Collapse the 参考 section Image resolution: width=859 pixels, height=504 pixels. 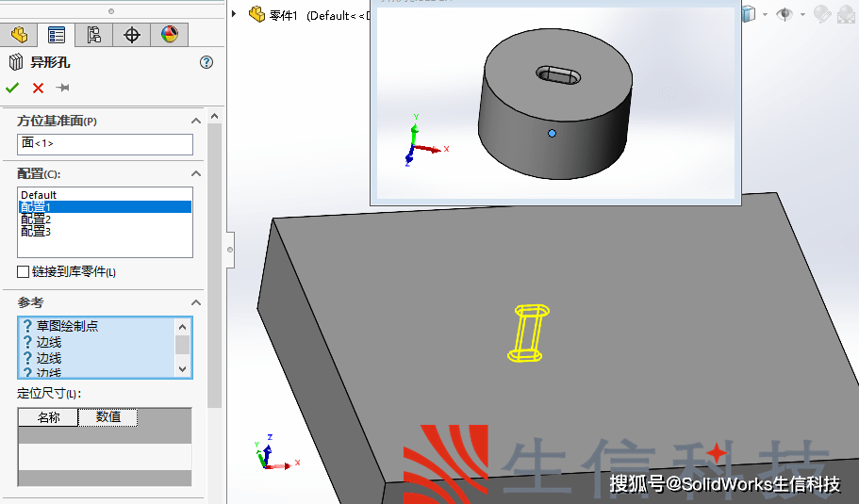[196, 302]
